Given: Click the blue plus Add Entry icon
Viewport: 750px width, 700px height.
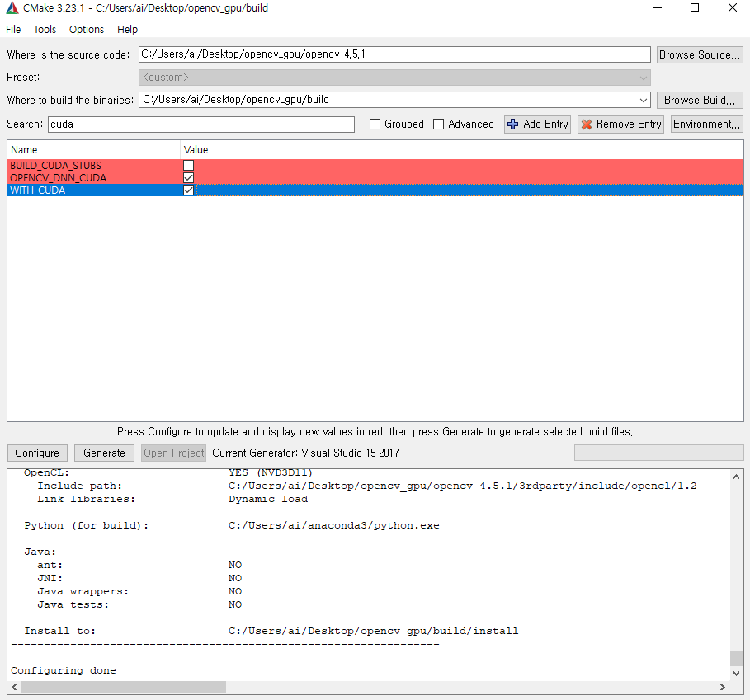Looking at the screenshot, I should click(x=512, y=124).
